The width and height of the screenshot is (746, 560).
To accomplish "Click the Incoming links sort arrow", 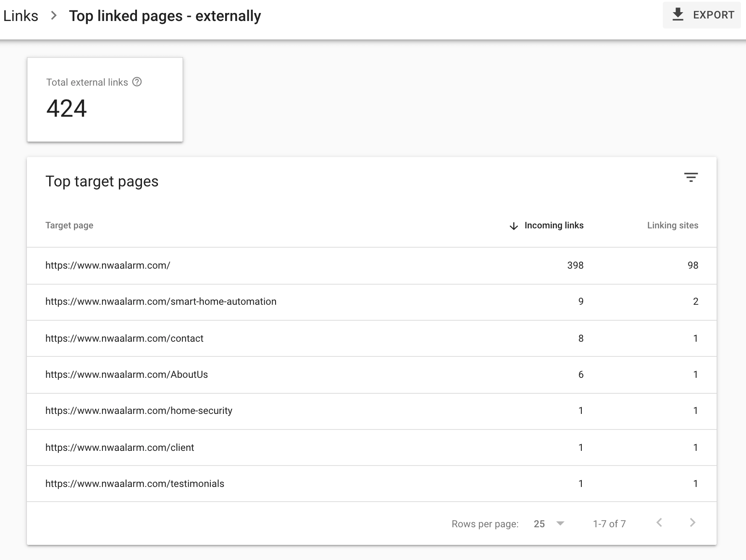I will pyautogui.click(x=513, y=226).
